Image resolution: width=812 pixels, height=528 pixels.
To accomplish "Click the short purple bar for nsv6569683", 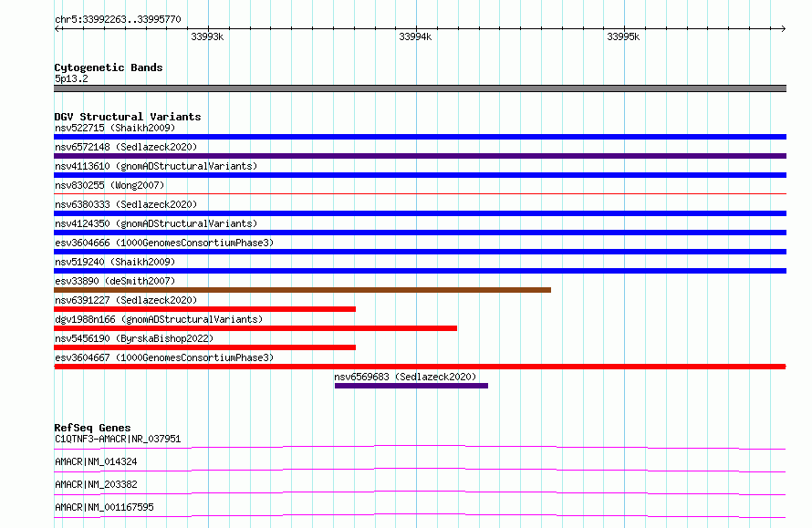I will 411,386.
